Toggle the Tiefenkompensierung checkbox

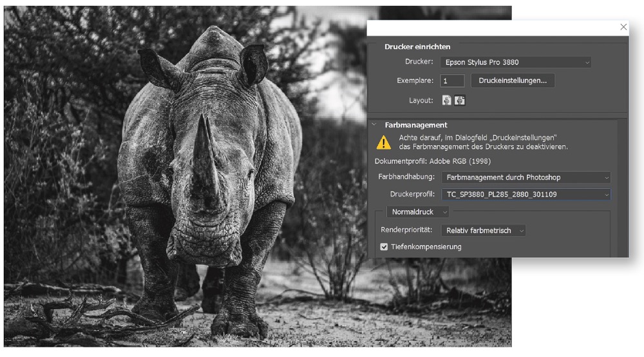pos(384,247)
